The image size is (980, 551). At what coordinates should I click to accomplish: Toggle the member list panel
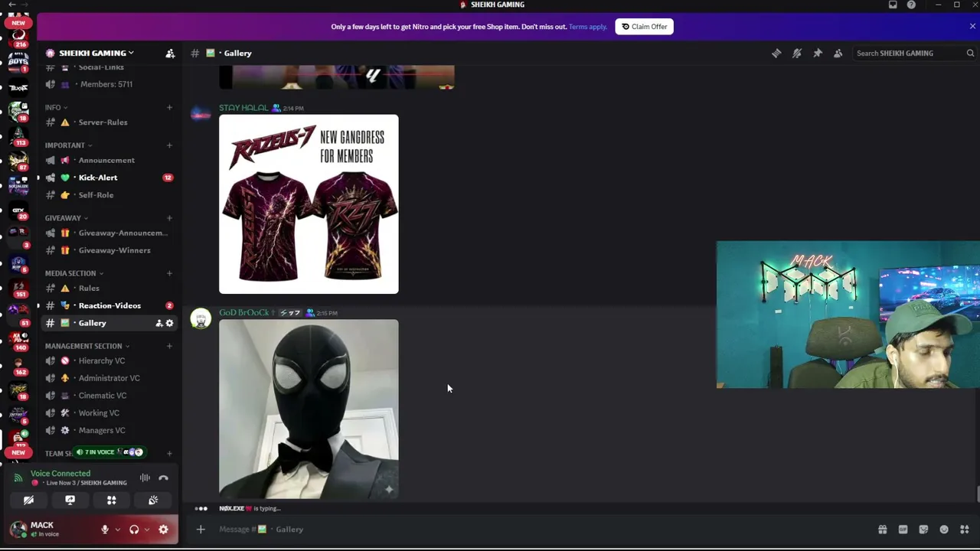tap(838, 53)
